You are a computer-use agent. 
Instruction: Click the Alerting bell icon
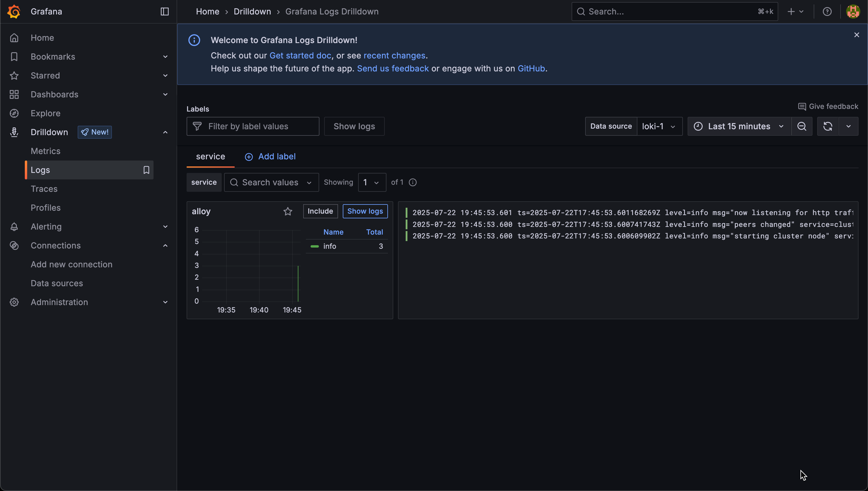[x=14, y=227]
